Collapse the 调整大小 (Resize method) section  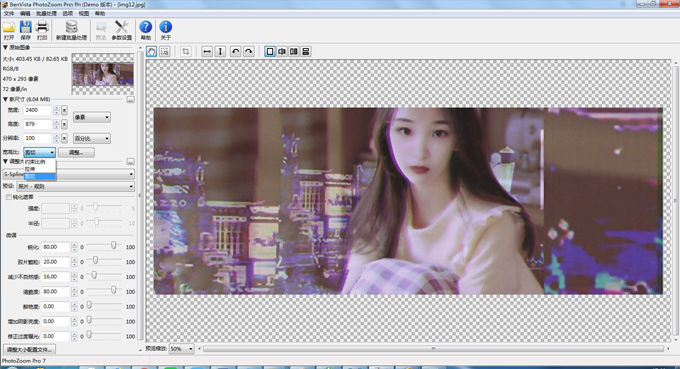pos(5,161)
